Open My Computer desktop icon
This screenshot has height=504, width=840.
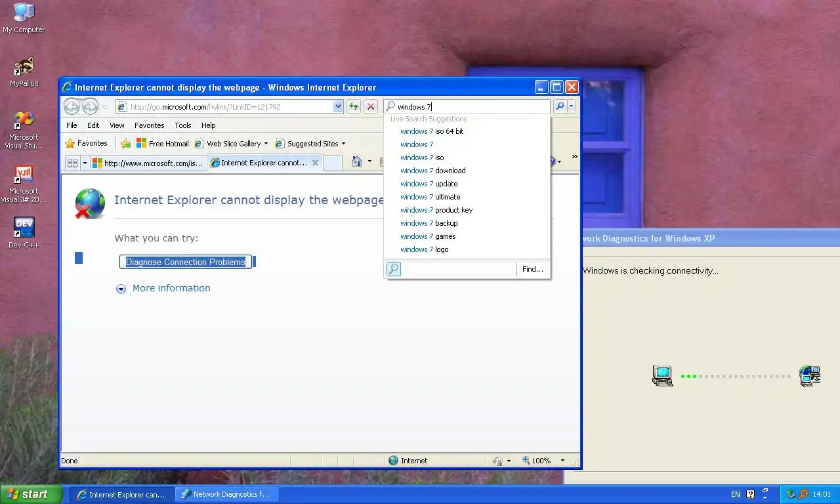pos(24,18)
